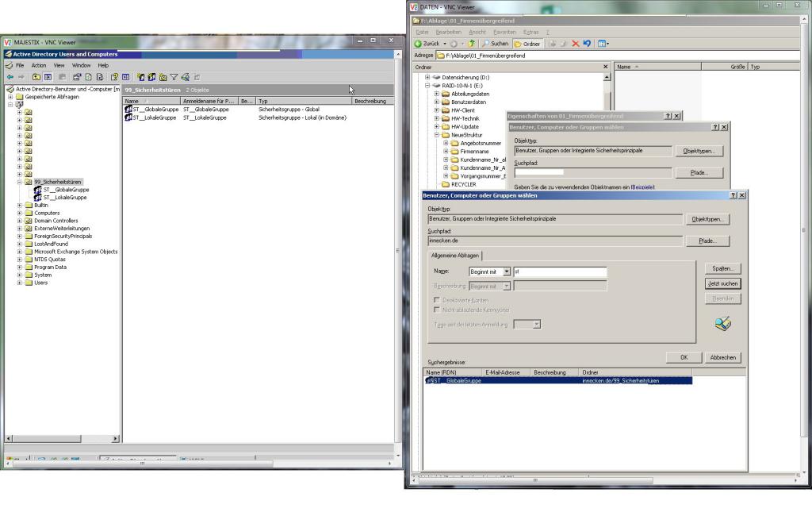Screen dimensions: 812x508
Task: Click the Help question mark icon in Active Directory toolbar
Action: 114,77
